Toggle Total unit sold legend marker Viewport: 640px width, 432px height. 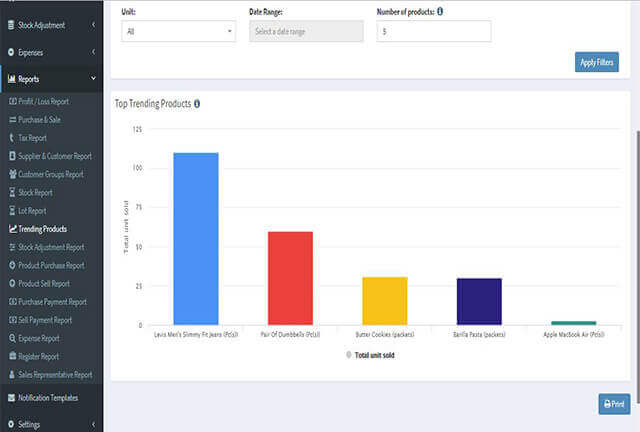tap(349, 355)
